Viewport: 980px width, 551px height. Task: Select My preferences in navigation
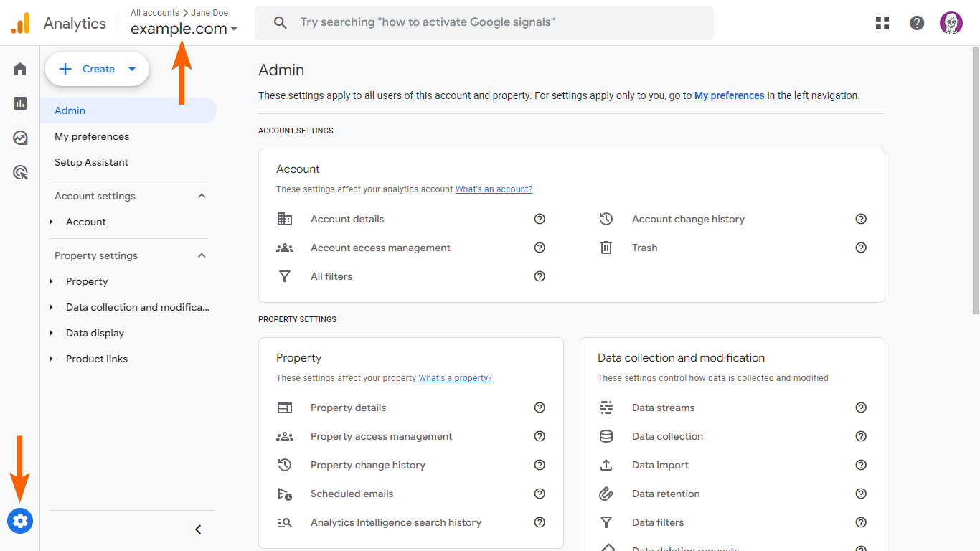[x=92, y=136]
